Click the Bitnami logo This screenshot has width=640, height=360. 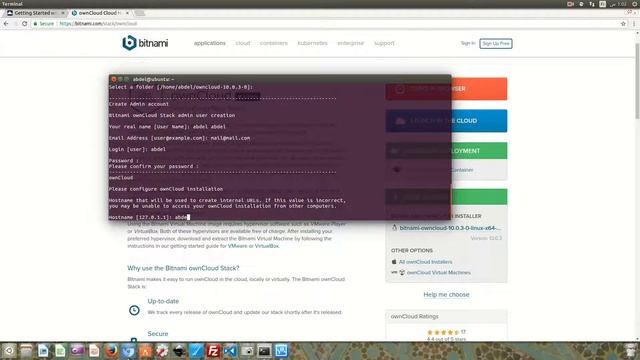pyautogui.click(x=145, y=43)
